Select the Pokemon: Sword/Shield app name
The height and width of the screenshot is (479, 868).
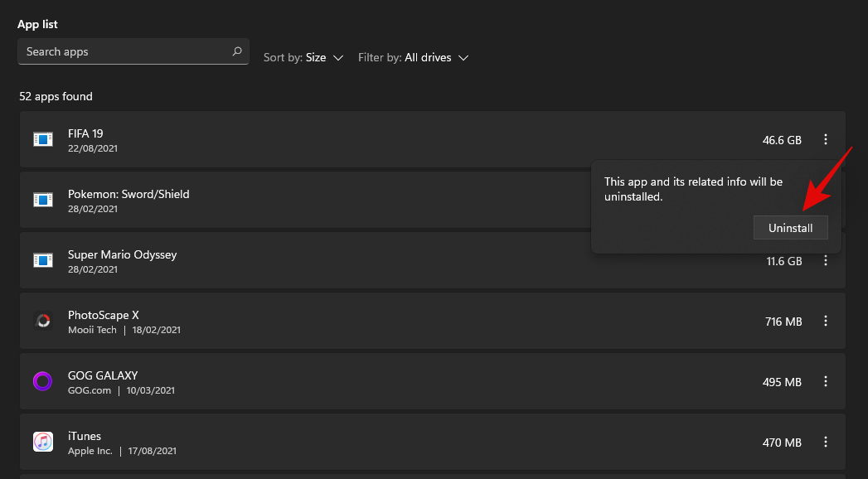(129, 194)
